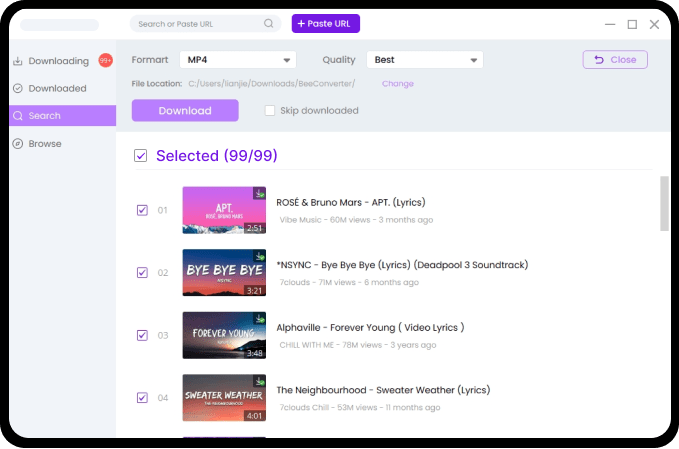The width and height of the screenshot is (679, 449).
Task: Click 'Vibe Music - 60M views - 3 months ago'
Action: coord(356,220)
